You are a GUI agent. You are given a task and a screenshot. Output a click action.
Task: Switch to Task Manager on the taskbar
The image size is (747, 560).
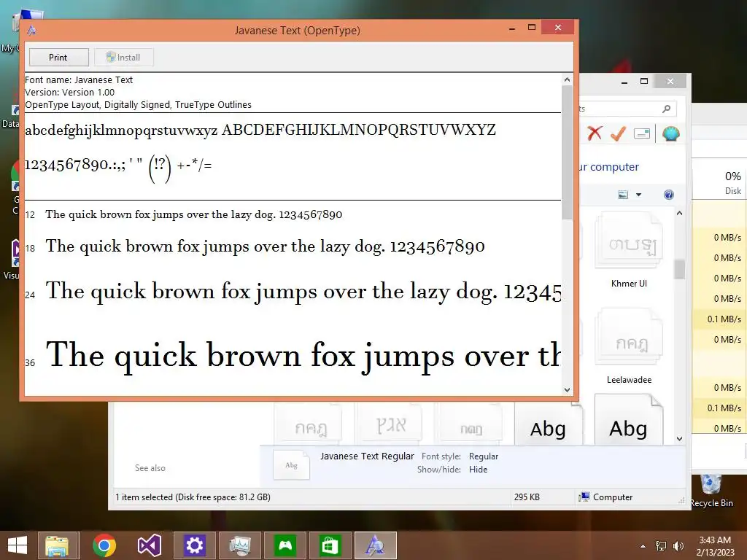click(239, 545)
